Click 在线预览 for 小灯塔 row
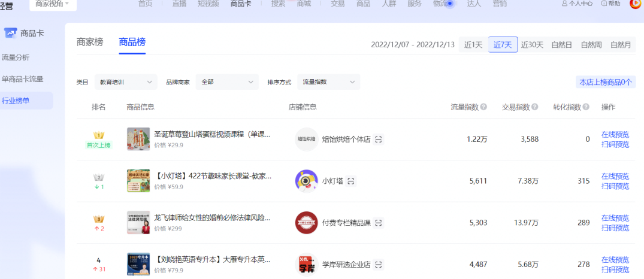The image size is (644, 279). pyautogui.click(x=615, y=177)
